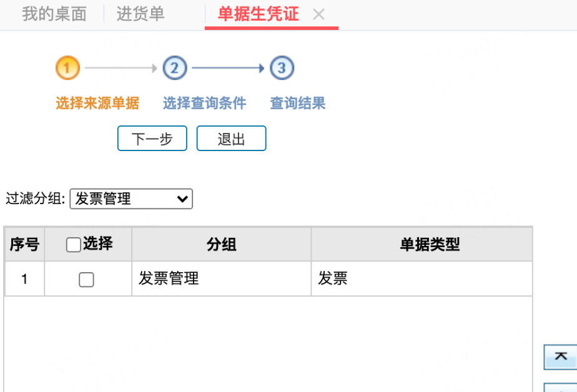Screen dimensions: 577x392
Task: Toggle the 选择 select-all checkbox in header
Action: coord(73,245)
